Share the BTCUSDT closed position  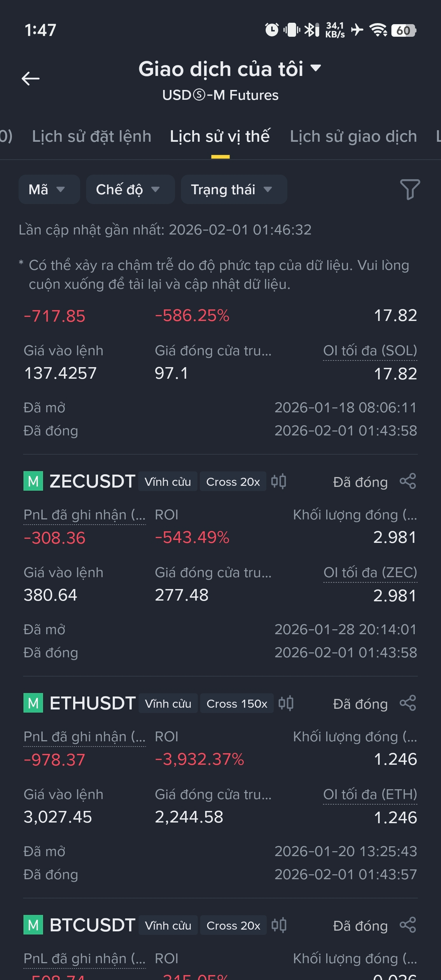[x=408, y=925]
